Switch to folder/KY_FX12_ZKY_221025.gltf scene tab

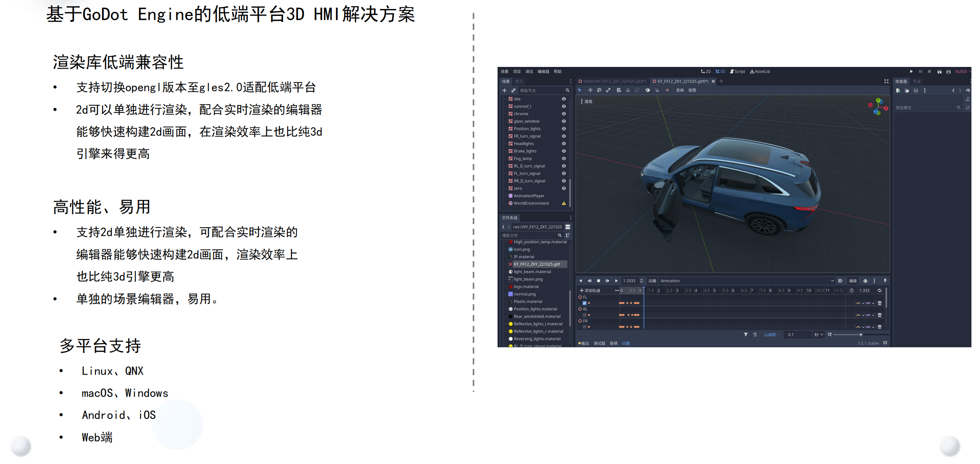[612, 81]
